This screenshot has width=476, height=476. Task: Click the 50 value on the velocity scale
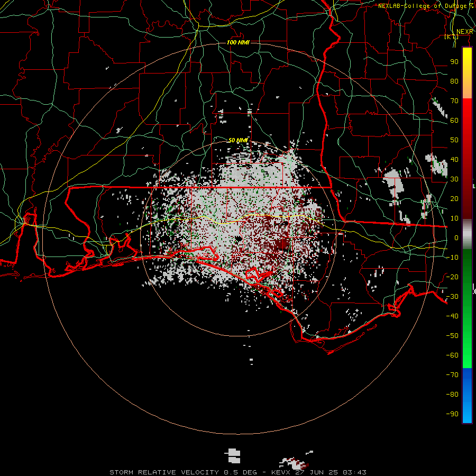[454, 140]
